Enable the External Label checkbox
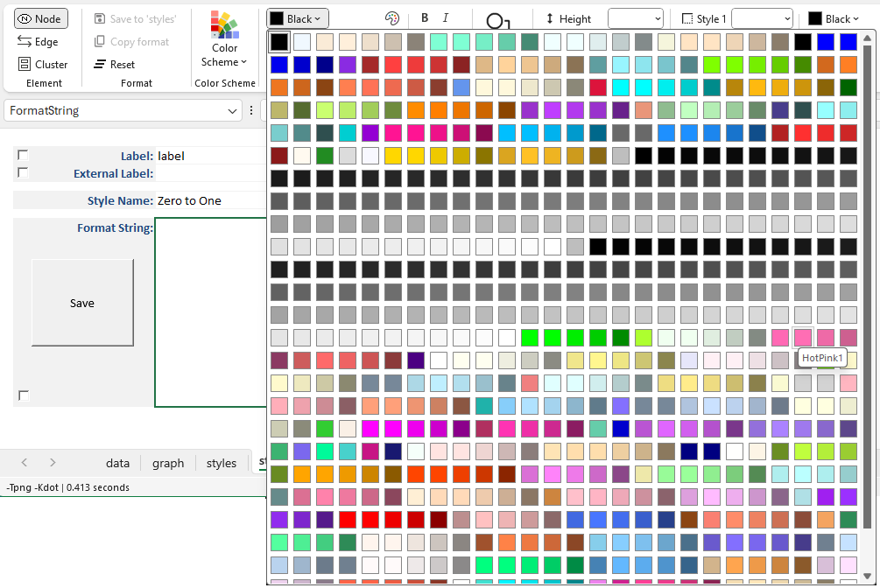 23,172
